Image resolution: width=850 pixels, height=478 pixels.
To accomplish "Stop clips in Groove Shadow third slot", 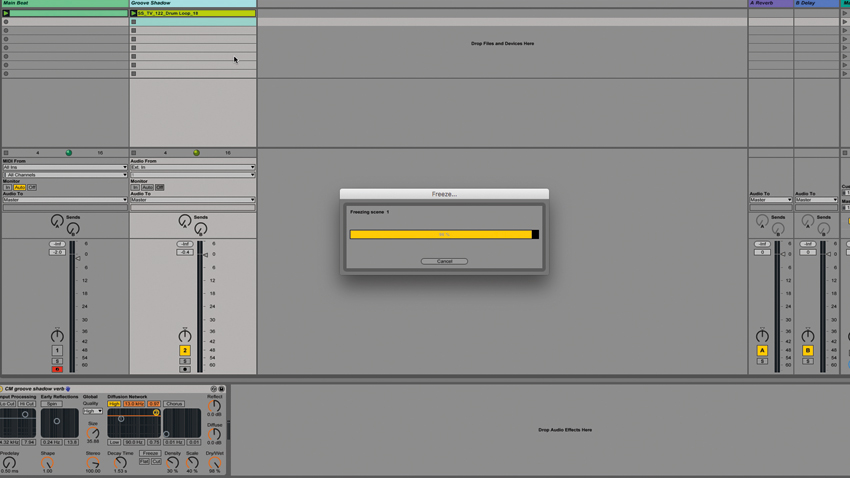I will (x=133, y=30).
